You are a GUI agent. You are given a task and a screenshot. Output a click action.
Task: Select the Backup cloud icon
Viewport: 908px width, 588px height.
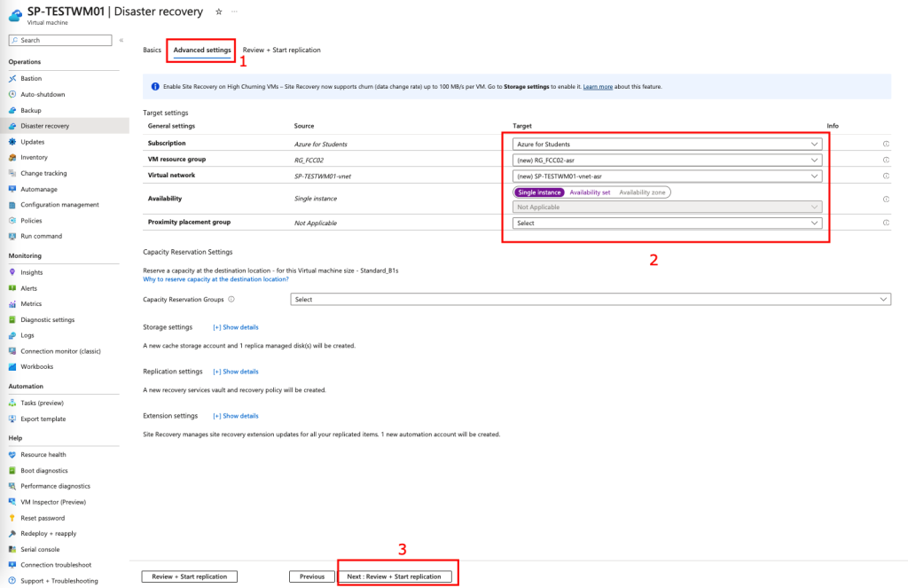12,110
